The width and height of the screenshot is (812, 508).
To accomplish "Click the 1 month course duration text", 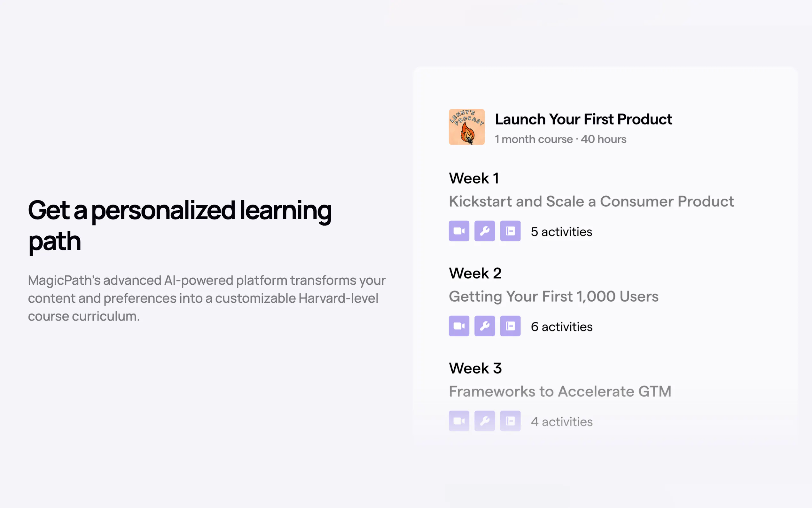I will [534, 139].
